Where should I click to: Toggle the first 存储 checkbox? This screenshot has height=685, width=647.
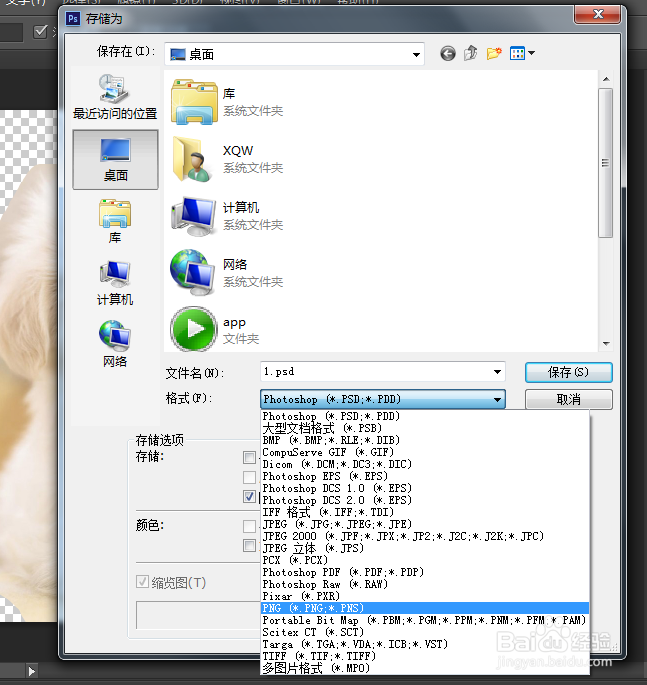[x=249, y=457]
